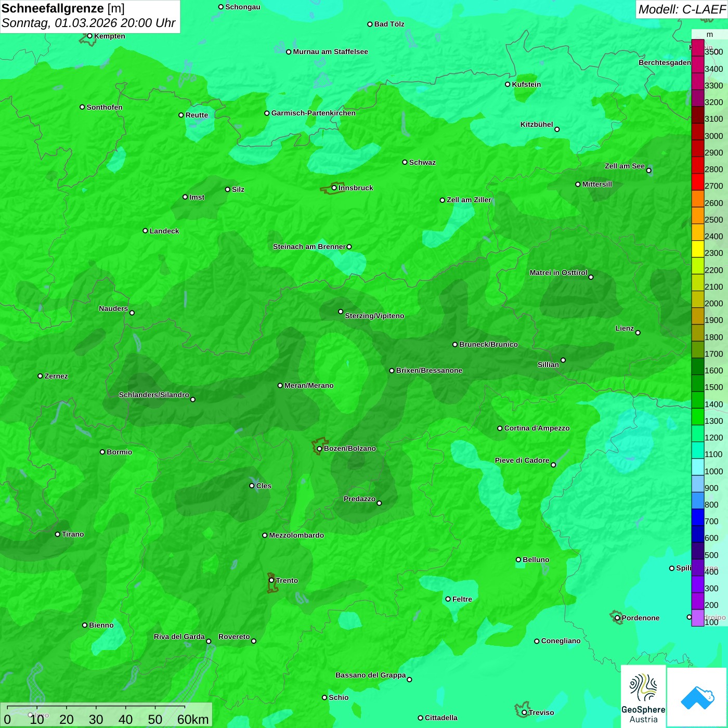
Task: Click the Lienz location dot
Action: (x=638, y=333)
